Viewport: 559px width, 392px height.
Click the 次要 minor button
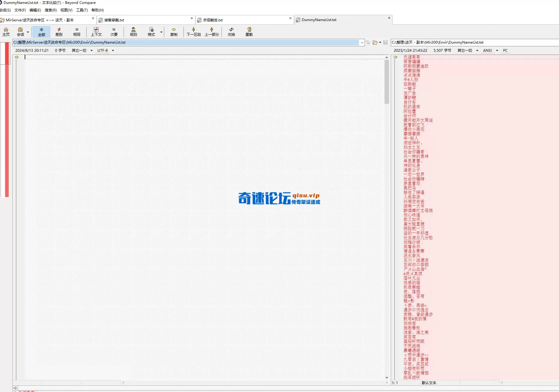114,31
